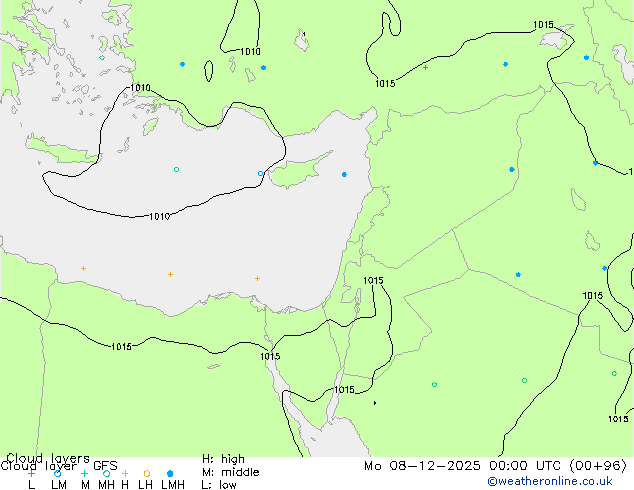This screenshot has height=490, width=634.
Task: Click the 1015 label near the Suez Canal
Action: pyautogui.click(x=270, y=356)
